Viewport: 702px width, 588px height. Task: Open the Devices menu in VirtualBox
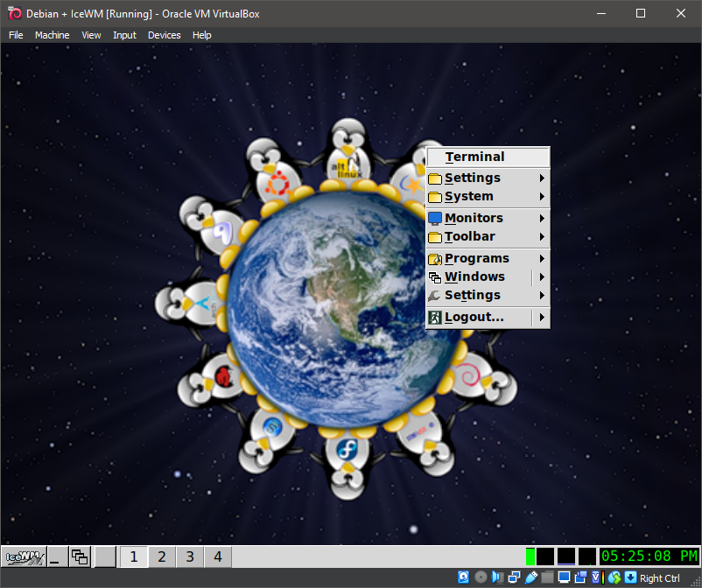[x=164, y=35]
